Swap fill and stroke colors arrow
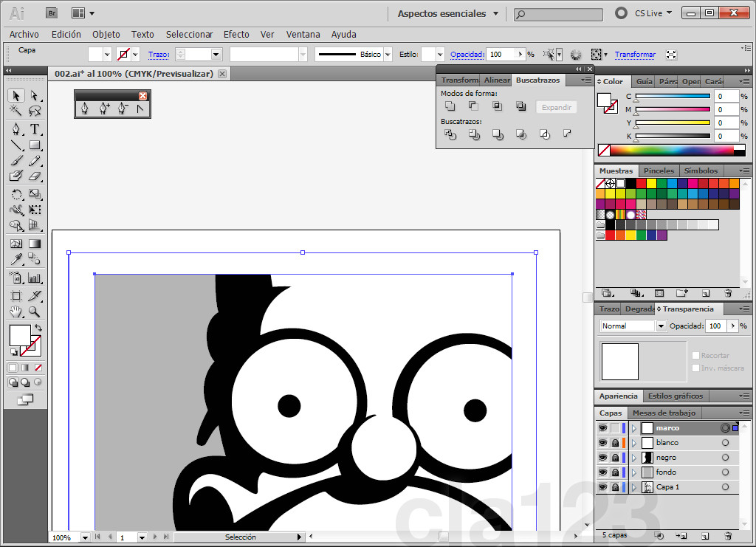 [38, 328]
